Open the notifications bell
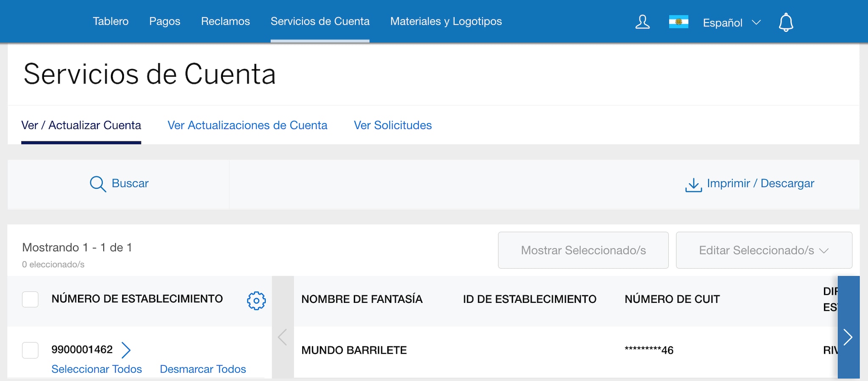This screenshot has height=381, width=868. 786,22
